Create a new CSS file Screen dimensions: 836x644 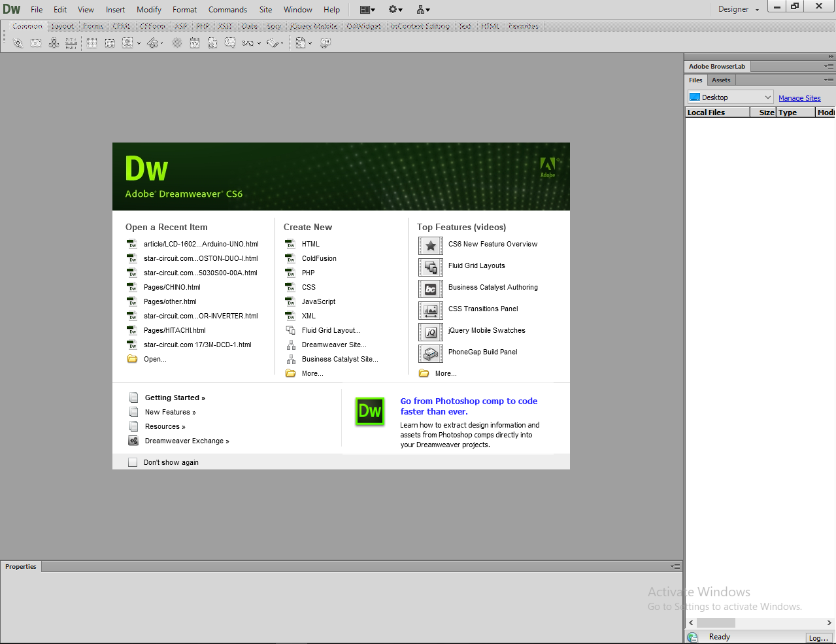(x=309, y=287)
